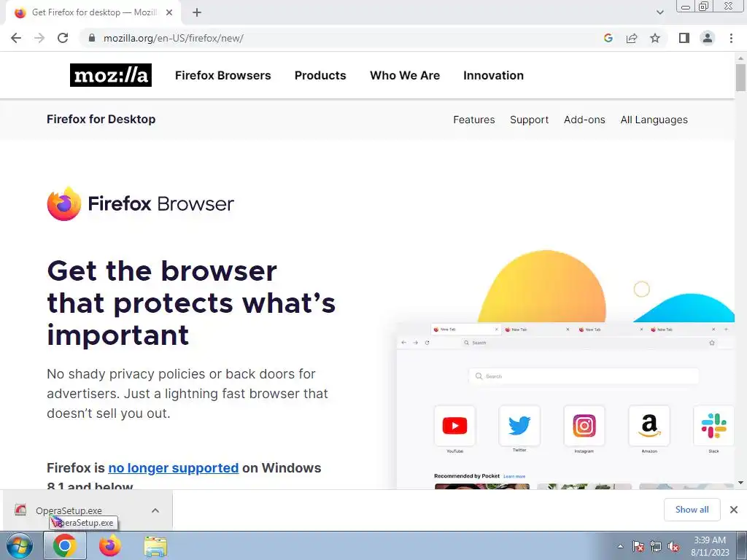Image resolution: width=747 pixels, height=560 pixels.
Task: Show hidden system tray icons
Action: 620,546
